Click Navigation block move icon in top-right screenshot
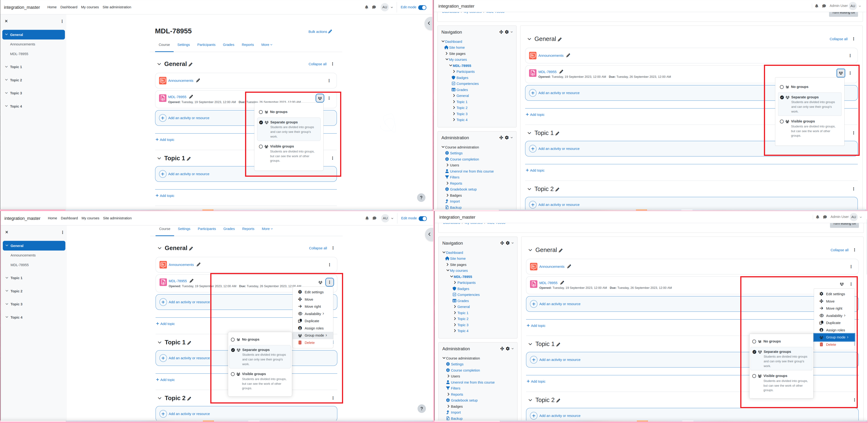Viewport: 868px width, 423px height. coord(501,32)
